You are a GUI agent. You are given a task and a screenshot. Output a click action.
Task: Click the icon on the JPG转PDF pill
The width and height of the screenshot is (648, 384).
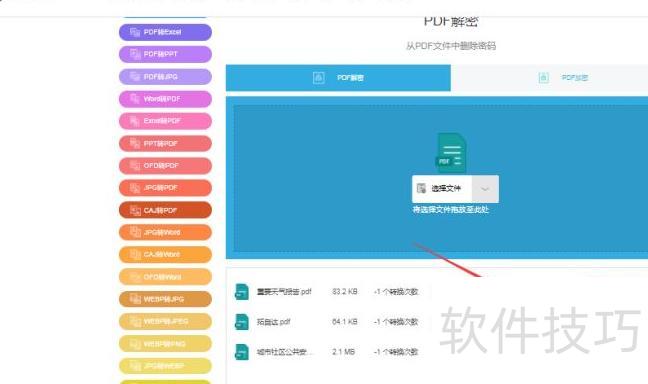[135, 188]
